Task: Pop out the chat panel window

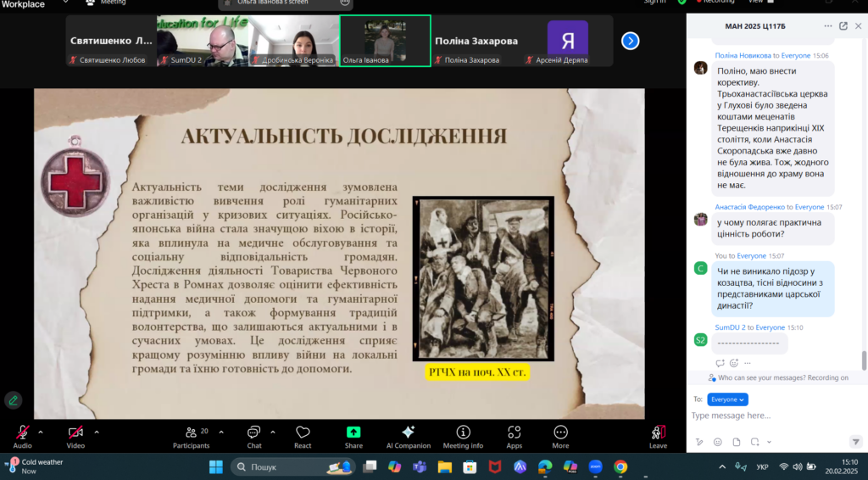Action: pos(843,26)
